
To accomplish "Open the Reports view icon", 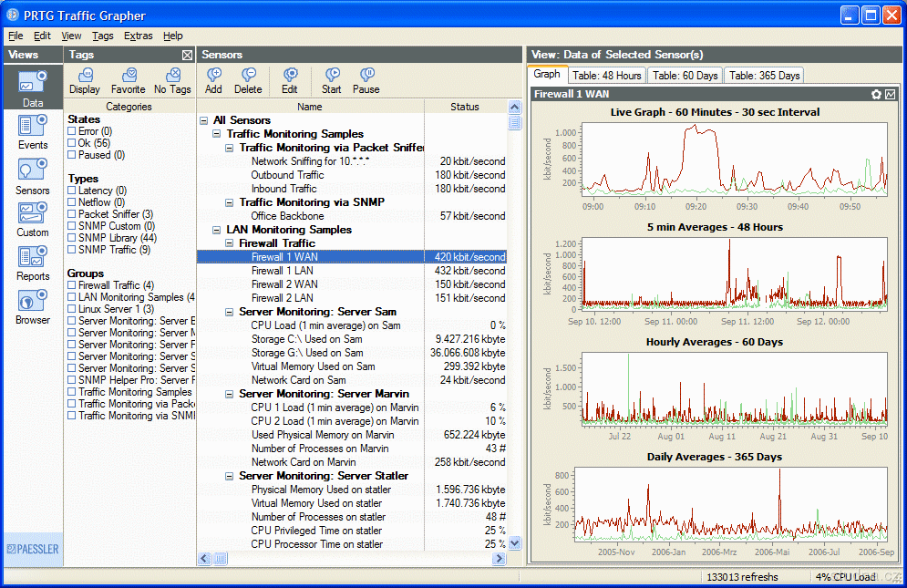I will [x=33, y=257].
